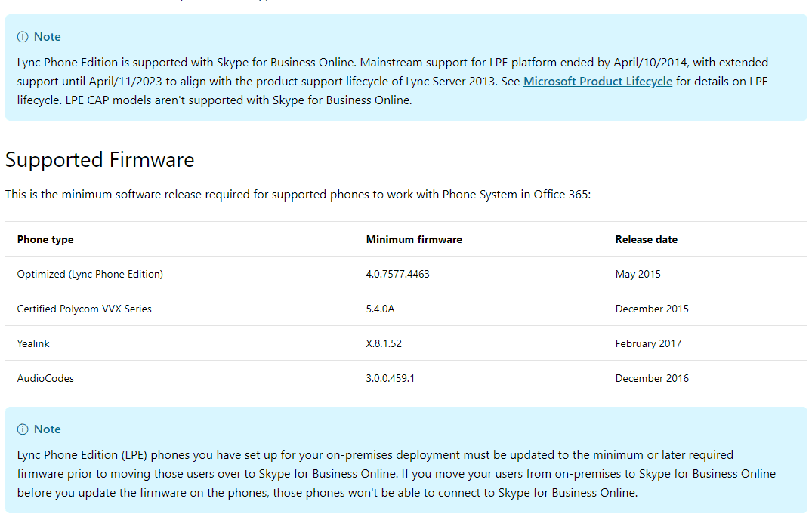Click firmware version 4.0.7577.4463

[397, 274]
